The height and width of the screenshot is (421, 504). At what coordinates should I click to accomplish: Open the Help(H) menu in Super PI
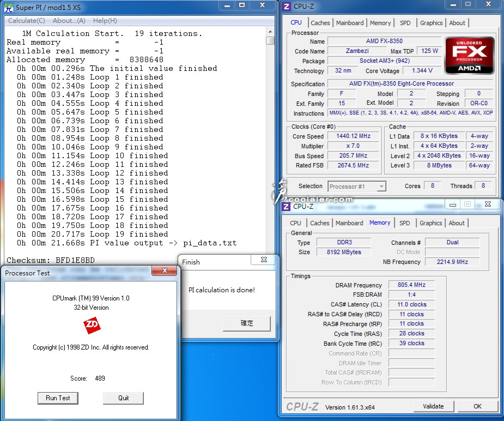pyautogui.click(x=105, y=21)
